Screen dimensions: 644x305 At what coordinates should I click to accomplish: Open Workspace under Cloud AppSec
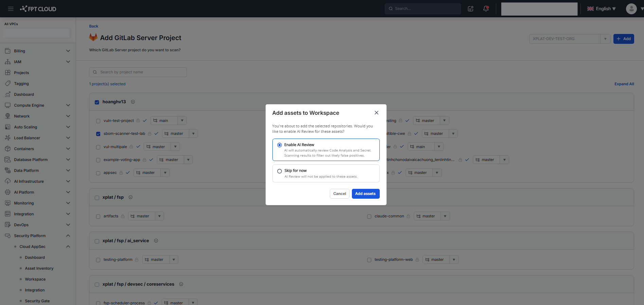tap(35, 279)
